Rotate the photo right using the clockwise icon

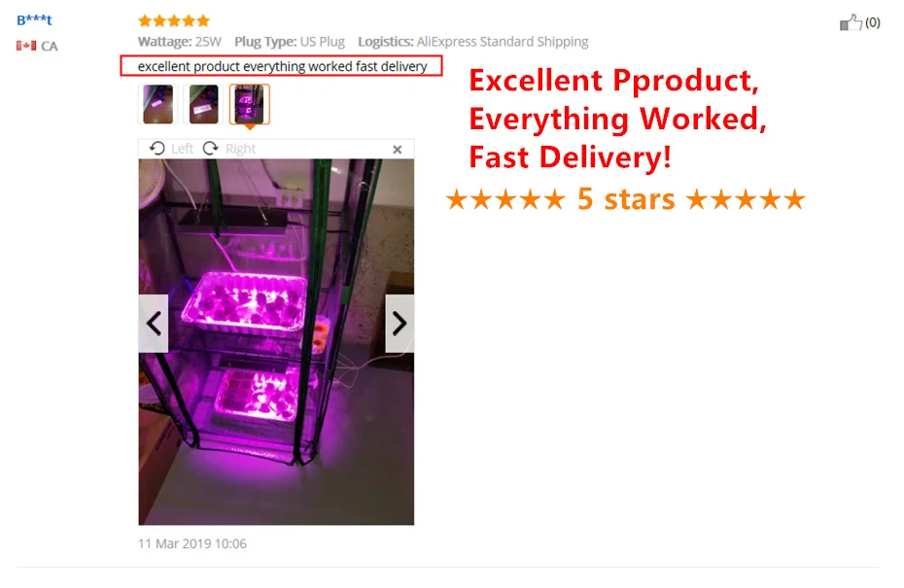point(210,148)
